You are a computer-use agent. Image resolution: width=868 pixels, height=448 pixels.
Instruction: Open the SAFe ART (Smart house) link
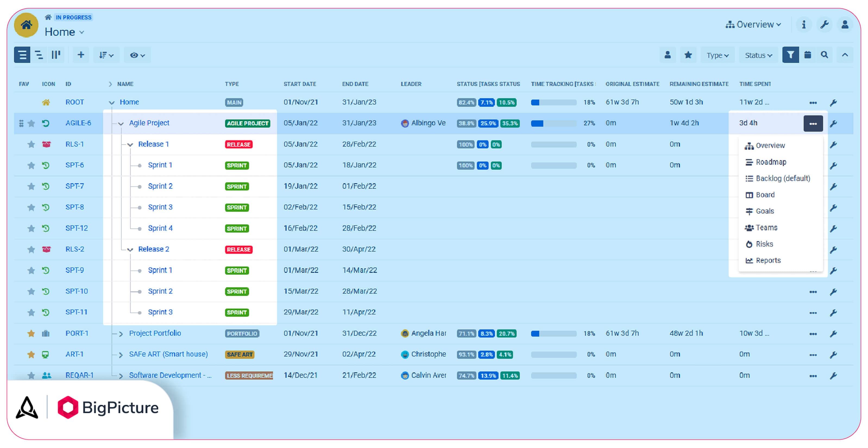pos(168,354)
